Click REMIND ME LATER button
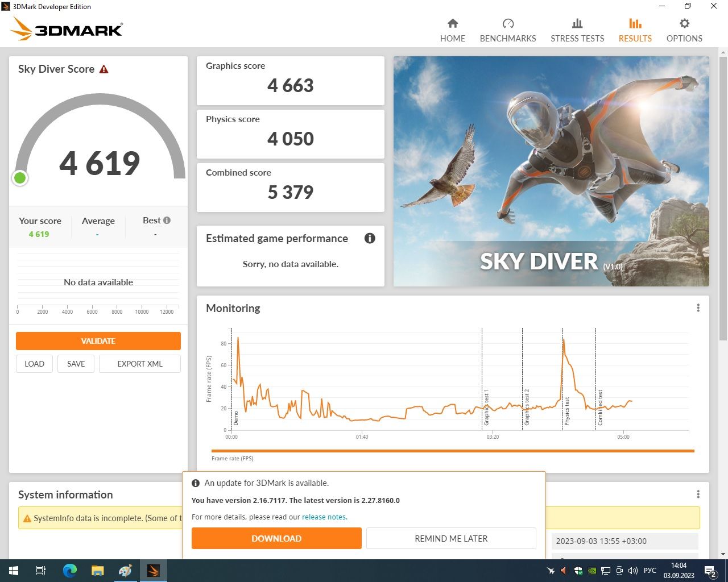 (451, 538)
